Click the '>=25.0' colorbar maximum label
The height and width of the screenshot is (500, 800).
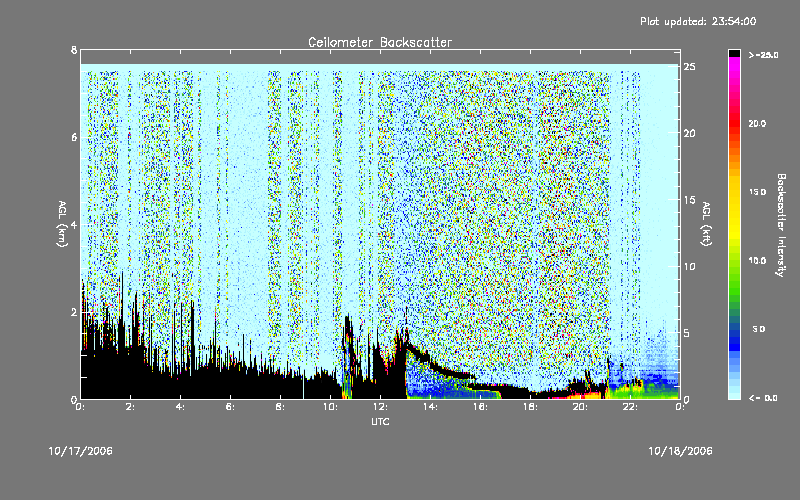pyautogui.click(x=763, y=55)
